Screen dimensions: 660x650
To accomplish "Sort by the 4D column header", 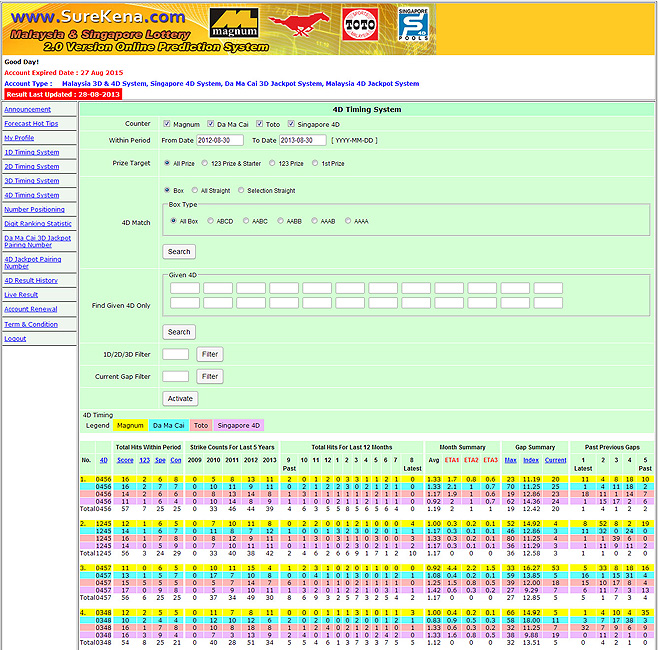I will pos(104,461).
